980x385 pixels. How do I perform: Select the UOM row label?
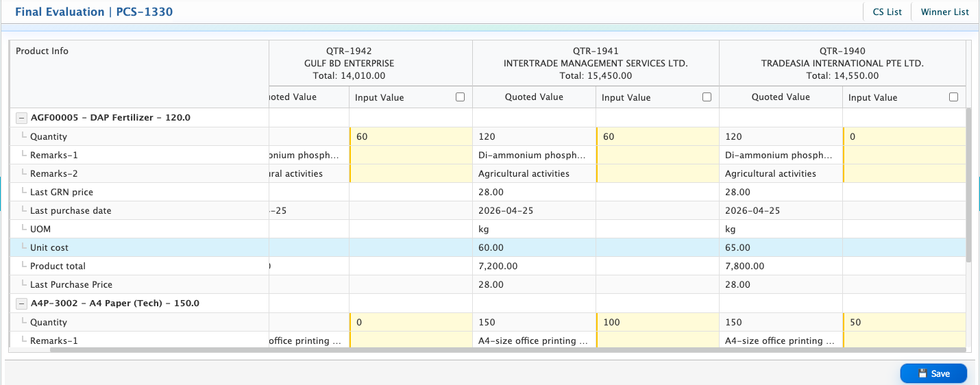(x=40, y=229)
